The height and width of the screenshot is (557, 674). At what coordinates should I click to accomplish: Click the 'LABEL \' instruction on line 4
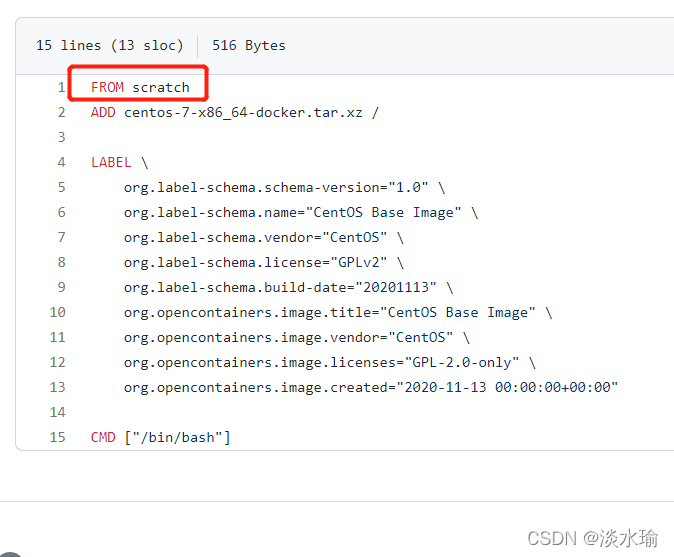click(119, 162)
